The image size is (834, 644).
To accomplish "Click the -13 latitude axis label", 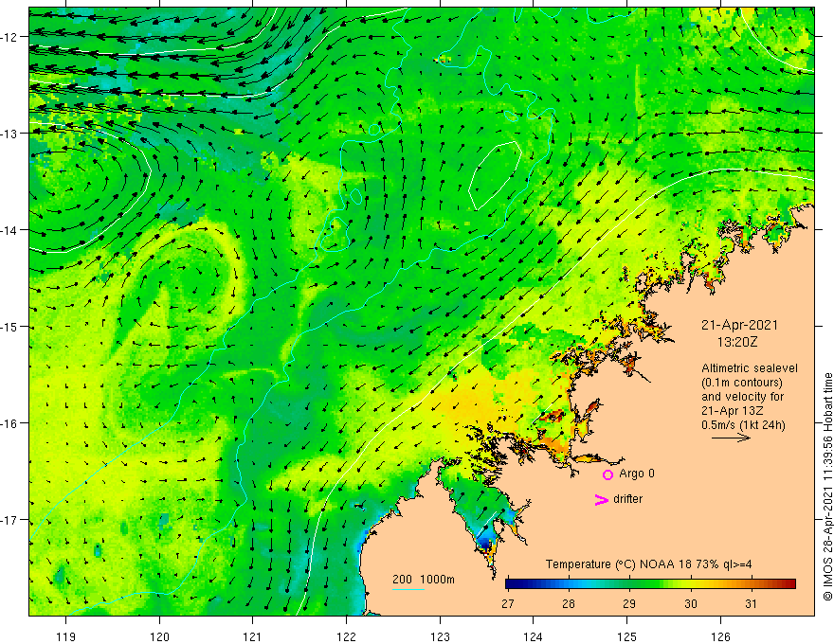I will coord(9,134).
